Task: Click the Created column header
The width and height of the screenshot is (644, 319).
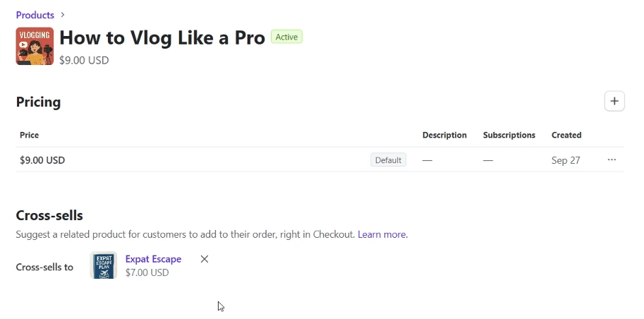Action: [566, 135]
